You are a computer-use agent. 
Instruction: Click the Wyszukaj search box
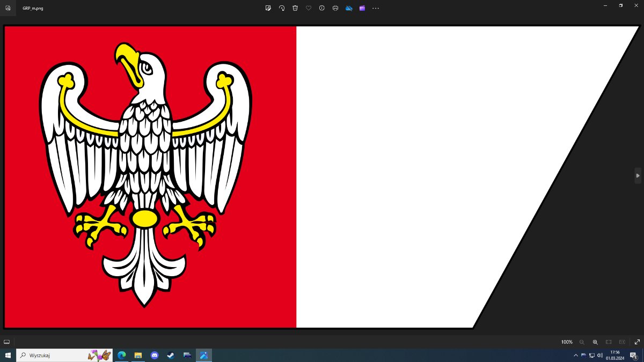pyautogui.click(x=65, y=355)
